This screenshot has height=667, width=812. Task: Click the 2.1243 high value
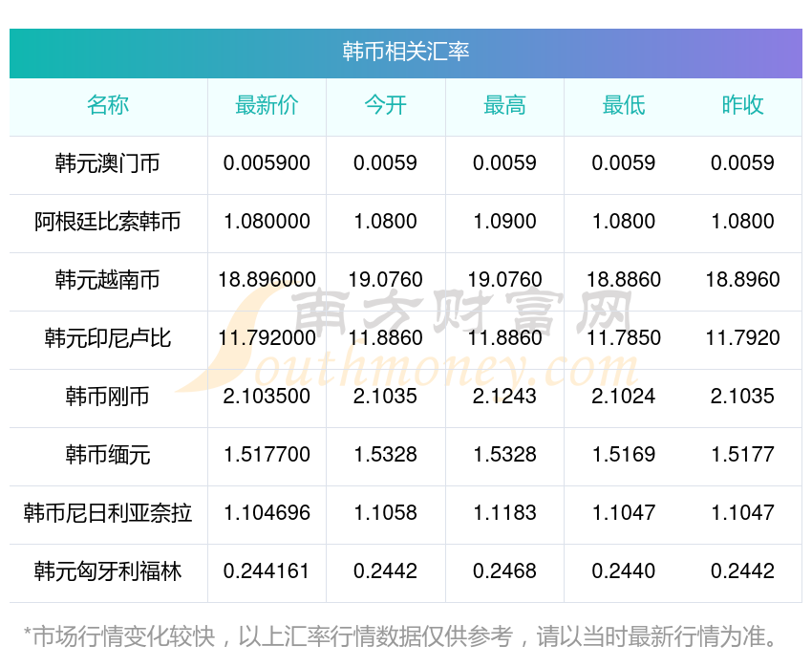pos(504,397)
